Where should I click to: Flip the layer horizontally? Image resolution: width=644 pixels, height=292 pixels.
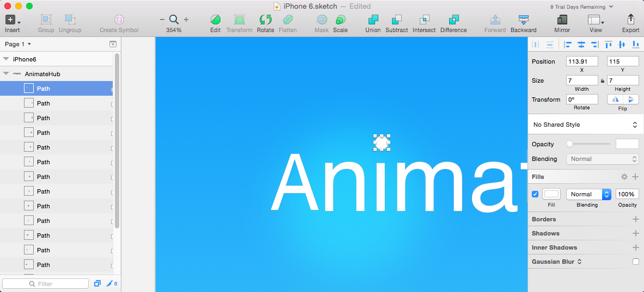coord(615,100)
